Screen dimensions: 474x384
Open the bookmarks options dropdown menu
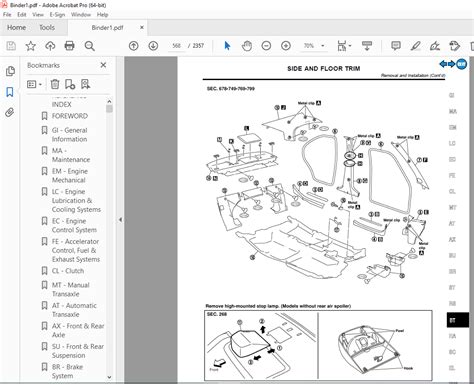[34, 84]
